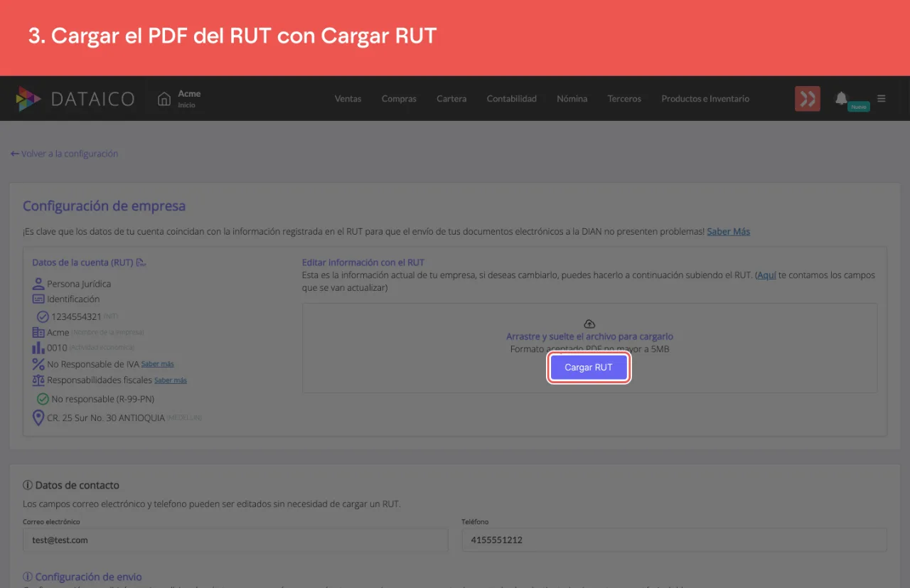Click the info icon beside Datos de contacto
The width and height of the screenshot is (910, 588).
pyautogui.click(x=28, y=485)
